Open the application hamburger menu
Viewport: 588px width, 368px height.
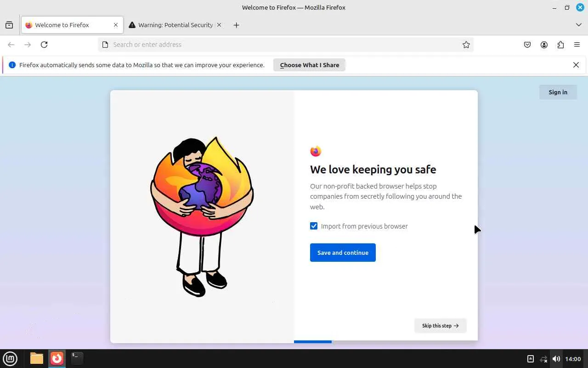(577, 45)
